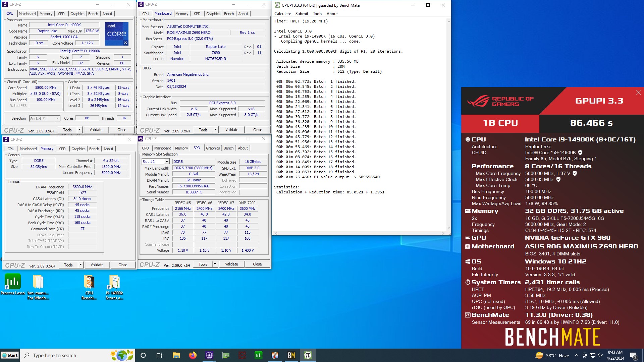Open the weather widget showing 38°C Haze

[552, 356]
